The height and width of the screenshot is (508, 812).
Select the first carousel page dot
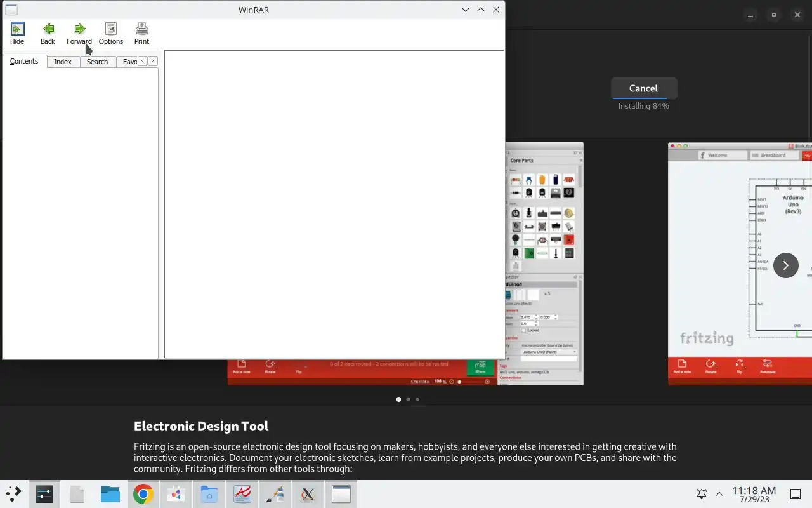tap(398, 399)
